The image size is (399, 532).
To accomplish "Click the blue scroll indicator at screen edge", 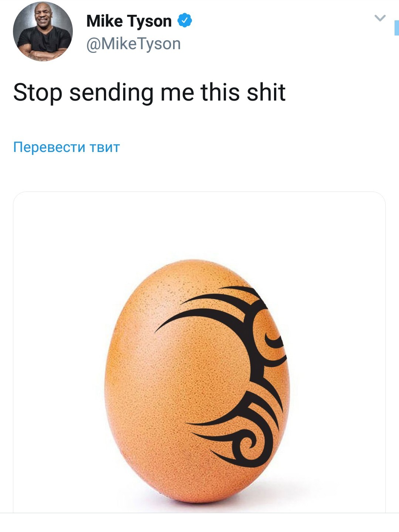I will pyautogui.click(x=397, y=28).
